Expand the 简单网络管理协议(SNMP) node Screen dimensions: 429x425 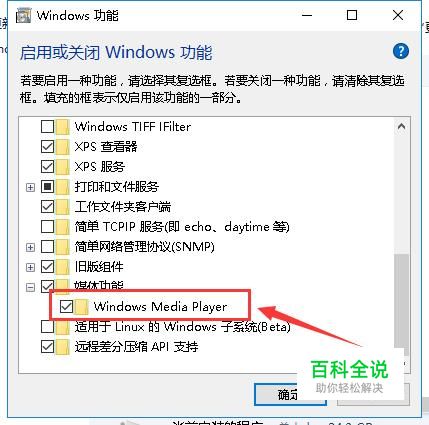(30, 247)
